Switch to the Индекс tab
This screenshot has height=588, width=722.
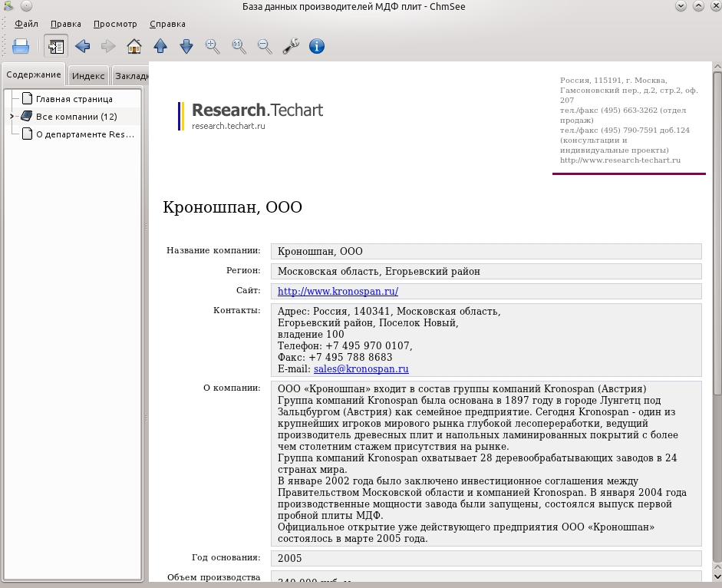coord(88,76)
